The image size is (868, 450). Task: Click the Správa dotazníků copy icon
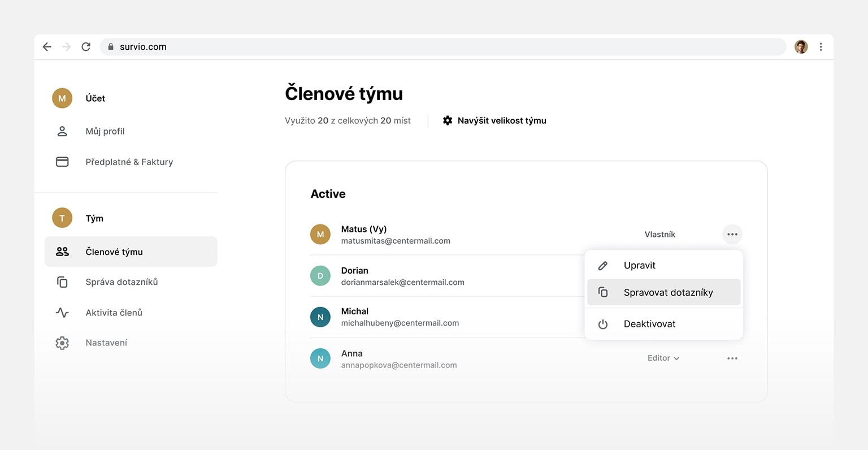[x=62, y=282]
